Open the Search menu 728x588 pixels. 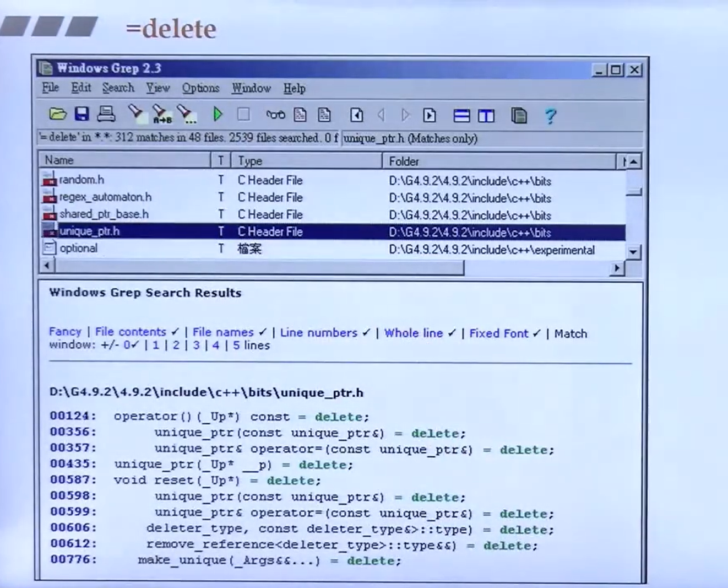118,88
